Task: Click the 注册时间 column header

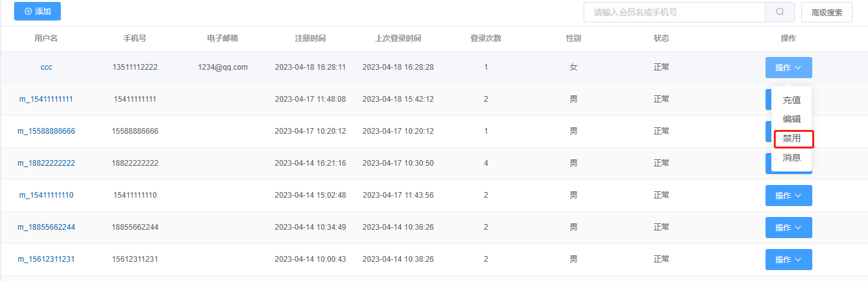Action: click(310, 38)
